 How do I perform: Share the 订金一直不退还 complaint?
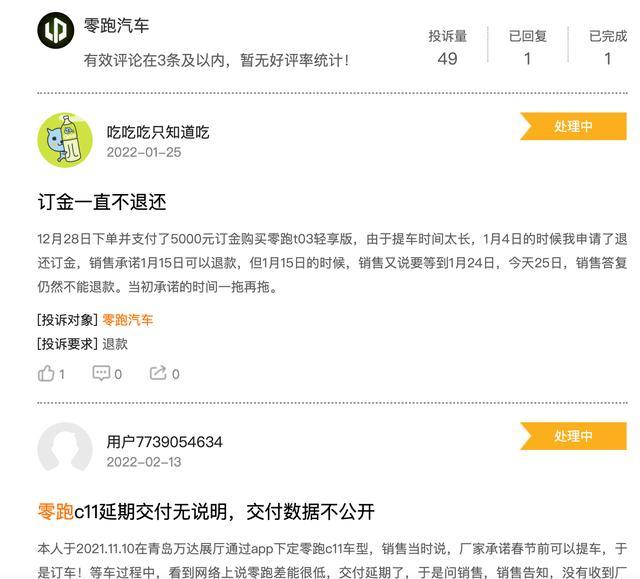(x=164, y=373)
